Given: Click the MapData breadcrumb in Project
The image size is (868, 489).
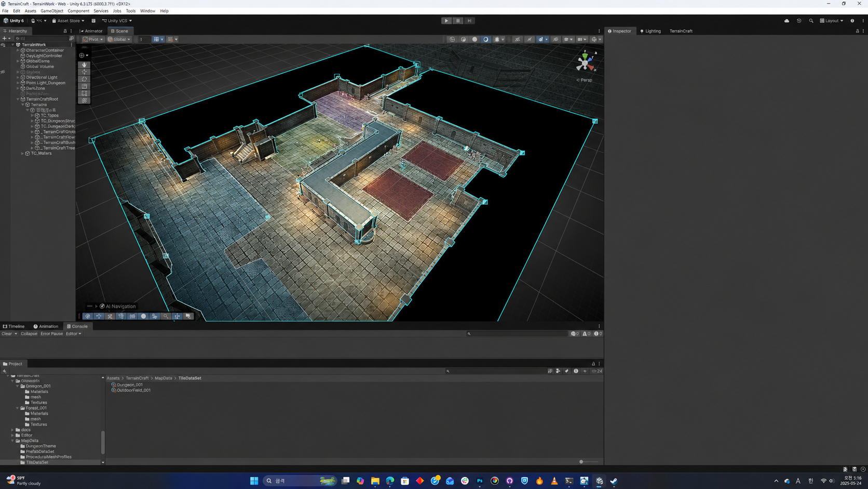Looking at the screenshot, I should (x=164, y=378).
